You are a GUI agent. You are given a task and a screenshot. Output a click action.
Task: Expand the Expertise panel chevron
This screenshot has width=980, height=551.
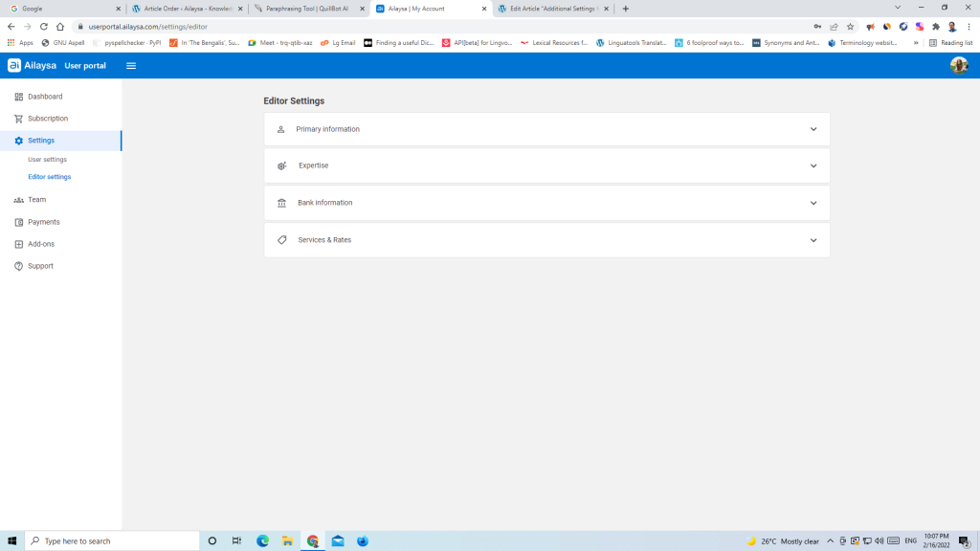coord(813,165)
